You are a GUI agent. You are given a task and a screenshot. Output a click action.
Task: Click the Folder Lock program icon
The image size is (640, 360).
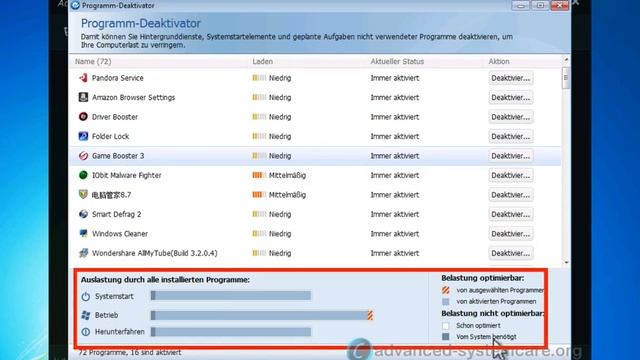(x=83, y=136)
